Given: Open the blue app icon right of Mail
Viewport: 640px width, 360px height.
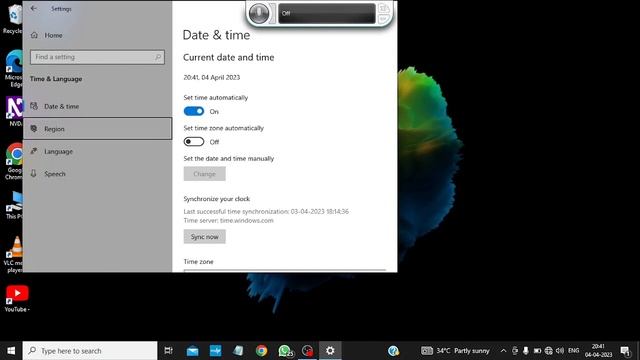Looking at the screenshot, I should tap(215, 351).
